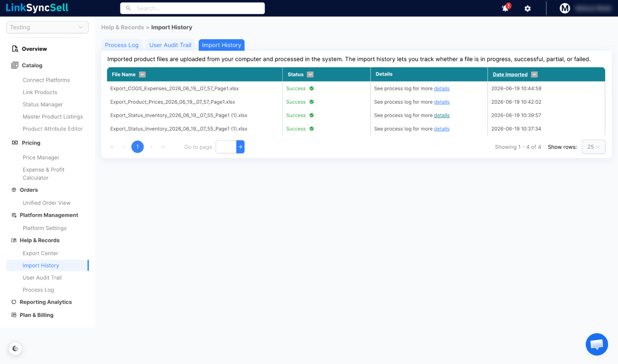Click Export_Product_Prices file name

pos(173,102)
